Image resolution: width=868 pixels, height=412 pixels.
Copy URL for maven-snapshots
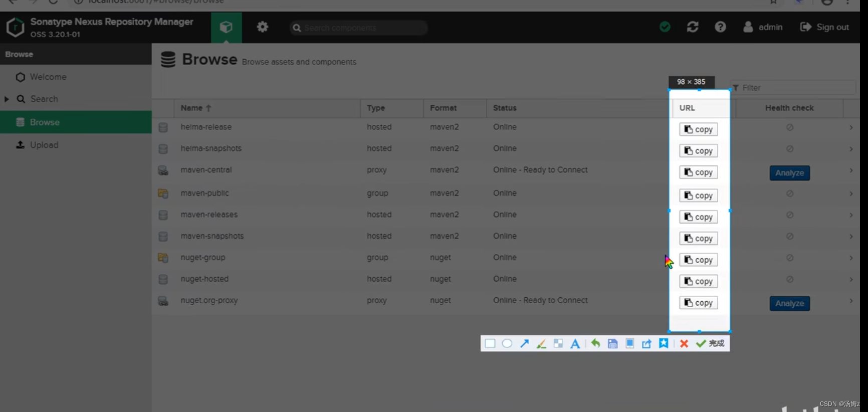point(699,239)
